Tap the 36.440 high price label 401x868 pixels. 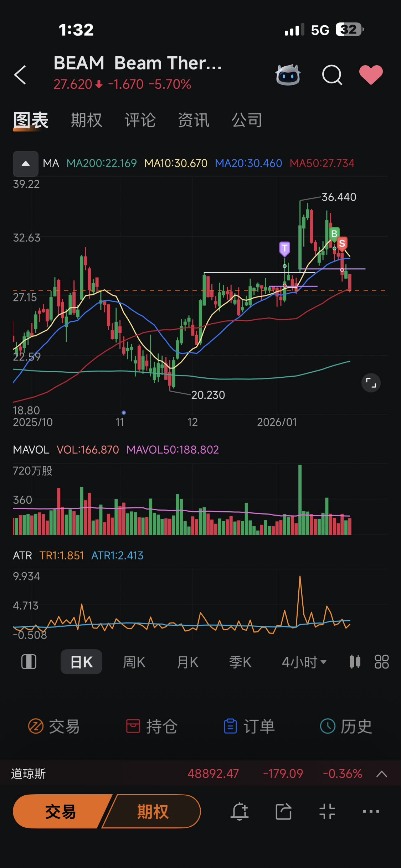(339, 197)
